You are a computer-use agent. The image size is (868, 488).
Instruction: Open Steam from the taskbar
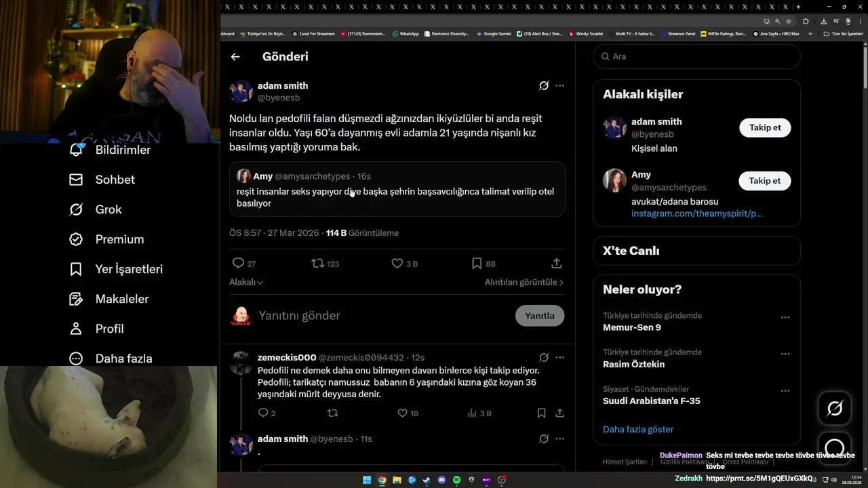(427, 480)
